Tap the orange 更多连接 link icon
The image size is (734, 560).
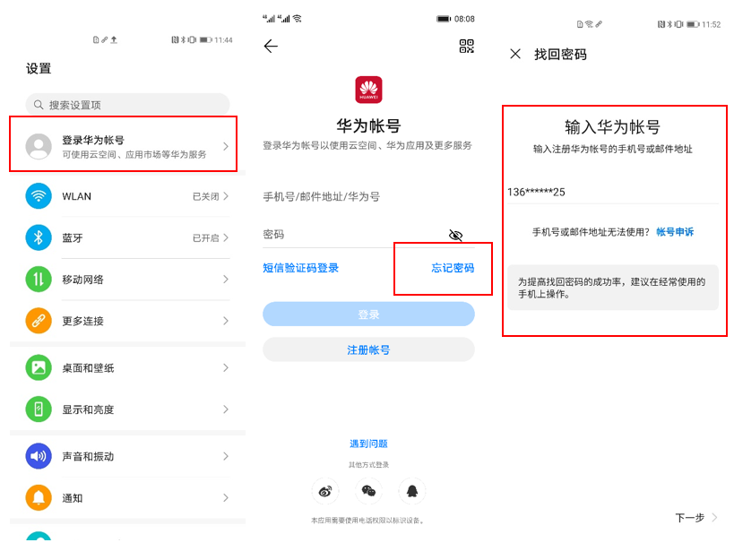coord(39,321)
